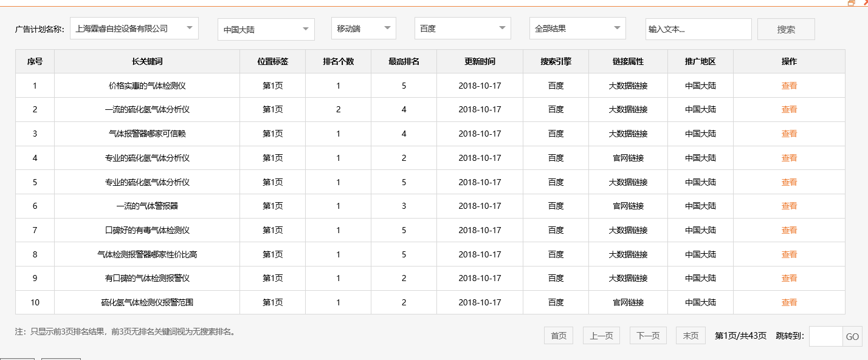Click the 更新时间 column header
The height and width of the screenshot is (360, 868).
[x=479, y=61]
